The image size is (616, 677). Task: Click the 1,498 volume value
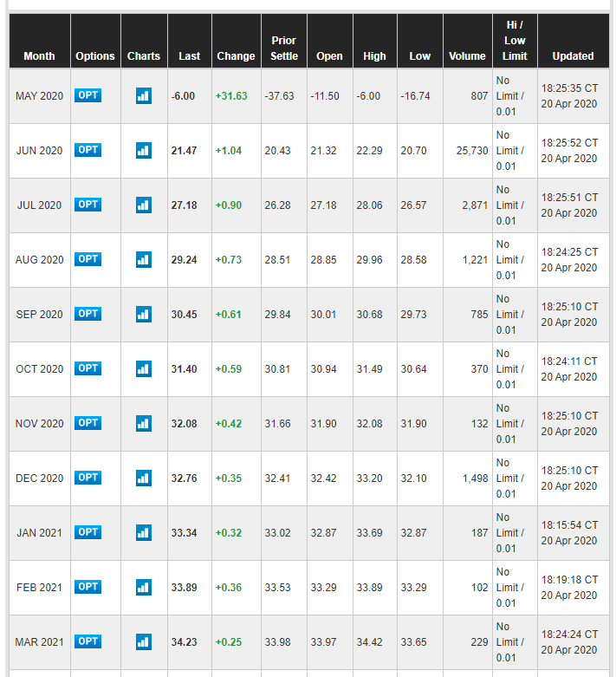(476, 478)
